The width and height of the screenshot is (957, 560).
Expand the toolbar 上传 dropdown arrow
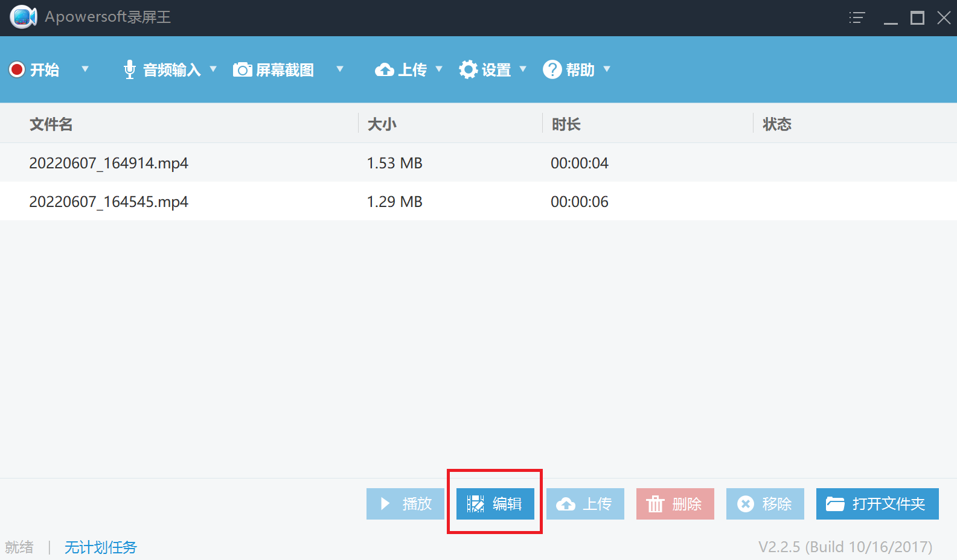[439, 69]
